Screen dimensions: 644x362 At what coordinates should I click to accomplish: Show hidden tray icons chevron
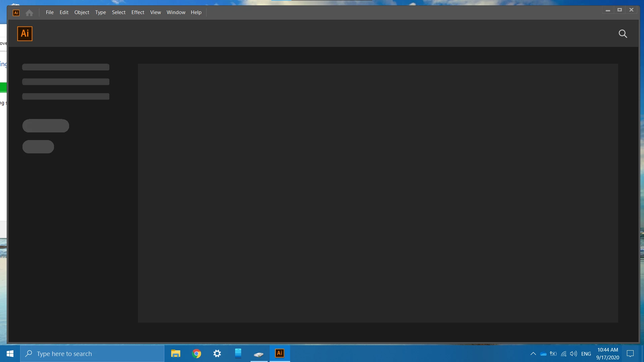(533, 354)
